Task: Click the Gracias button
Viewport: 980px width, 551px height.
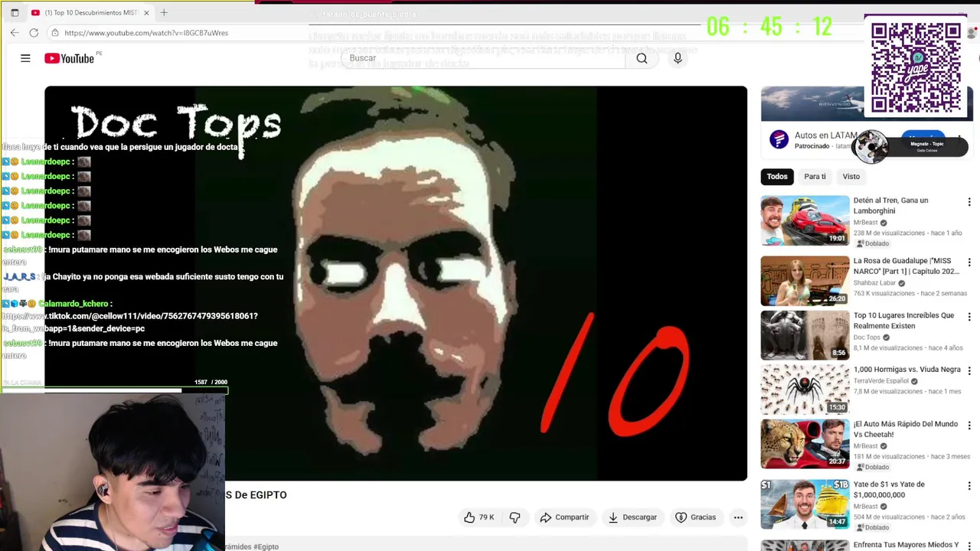Action: point(696,517)
